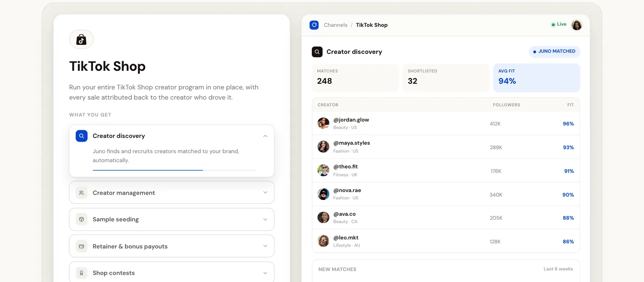Click the Fitness · UK tag under @theo.fit
Image resolution: width=644 pixels, height=282 pixels.
tap(345, 175)
